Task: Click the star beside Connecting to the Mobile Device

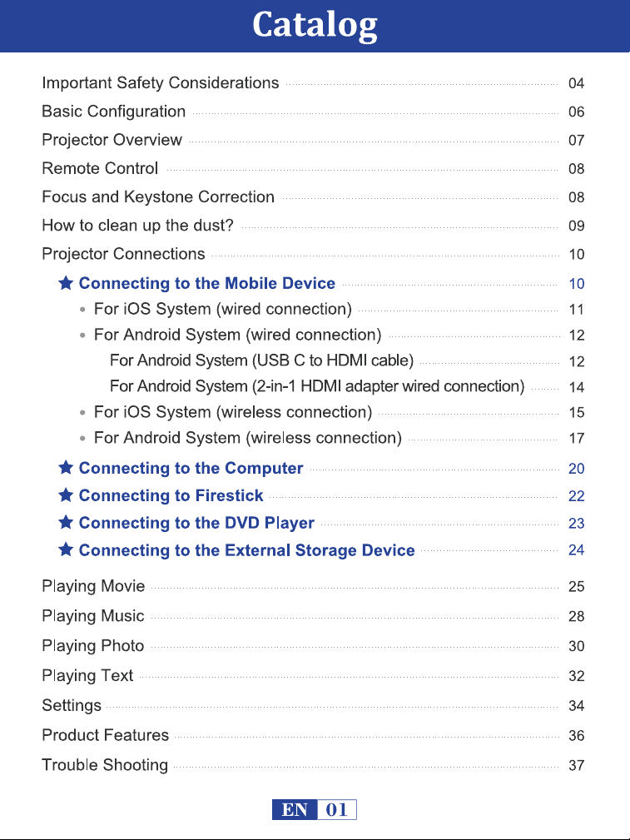Action: (x=66, y=282)
